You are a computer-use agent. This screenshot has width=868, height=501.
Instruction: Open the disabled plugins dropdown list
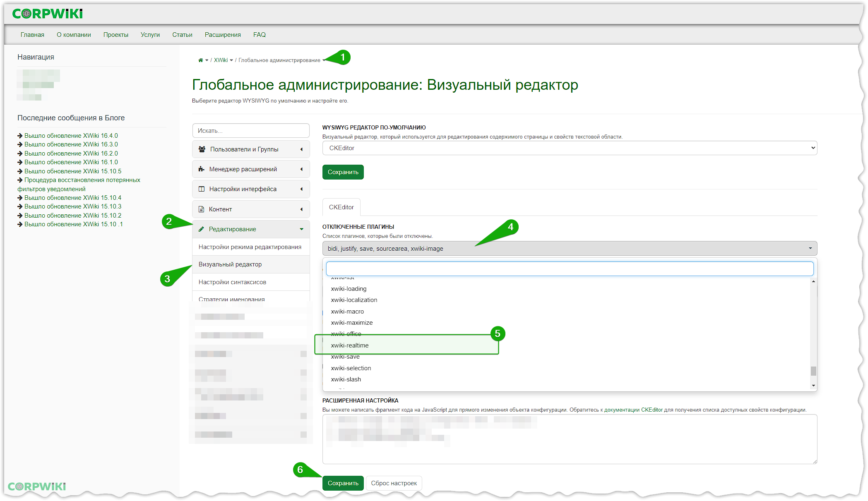click(570, 249)
